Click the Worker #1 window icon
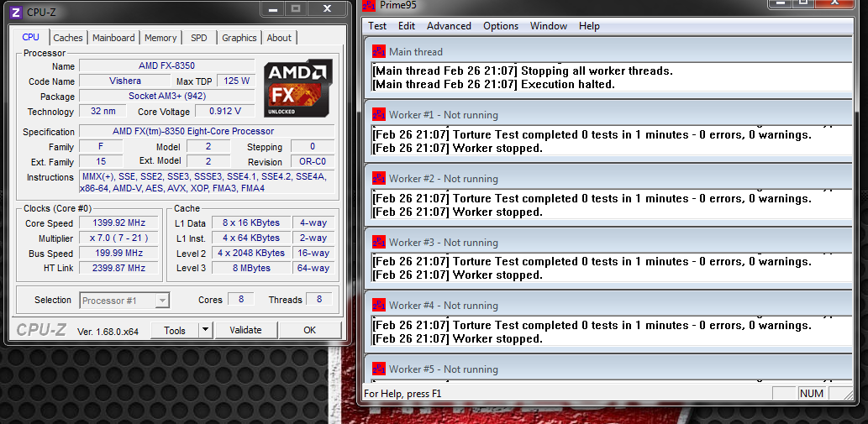868x424 pixels. 379,114
